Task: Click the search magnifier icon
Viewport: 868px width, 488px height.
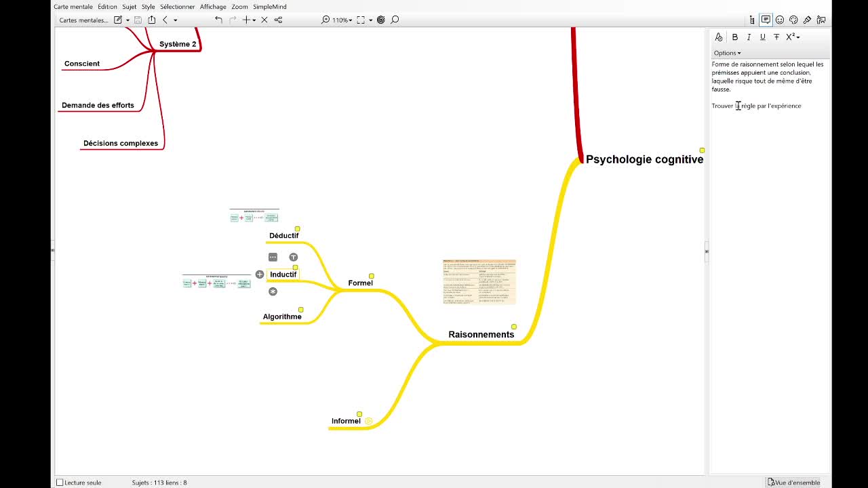Action: pyautogui.click(x=395, y=20)
